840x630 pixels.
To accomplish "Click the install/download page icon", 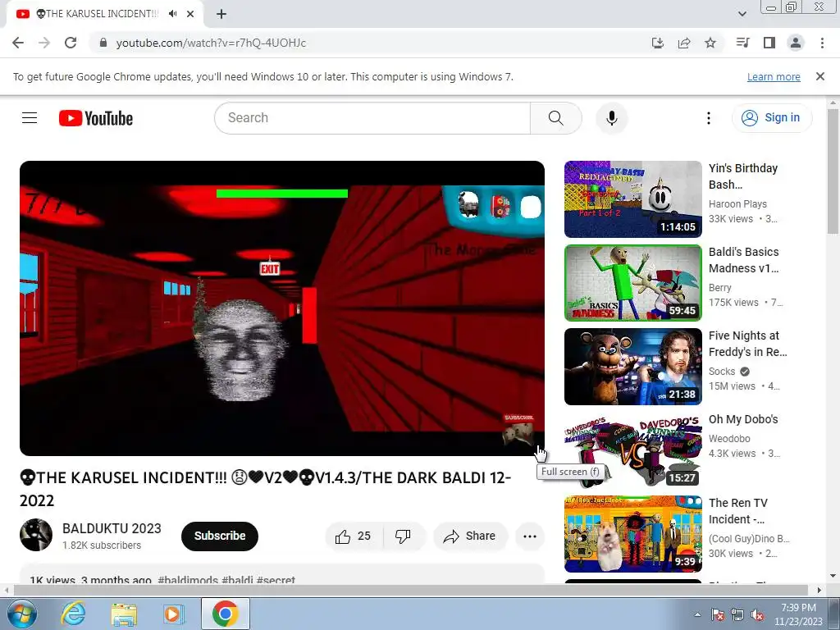I will [658, 43].
